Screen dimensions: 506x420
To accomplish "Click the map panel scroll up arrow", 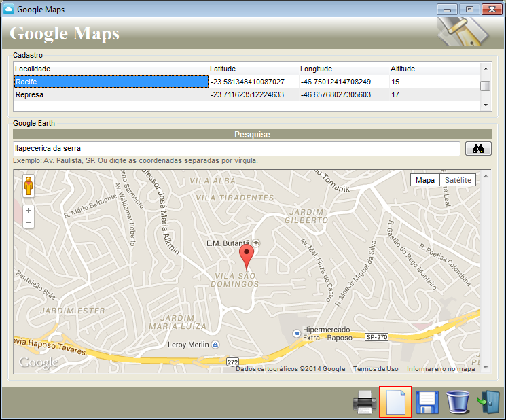I will point(486,176).
